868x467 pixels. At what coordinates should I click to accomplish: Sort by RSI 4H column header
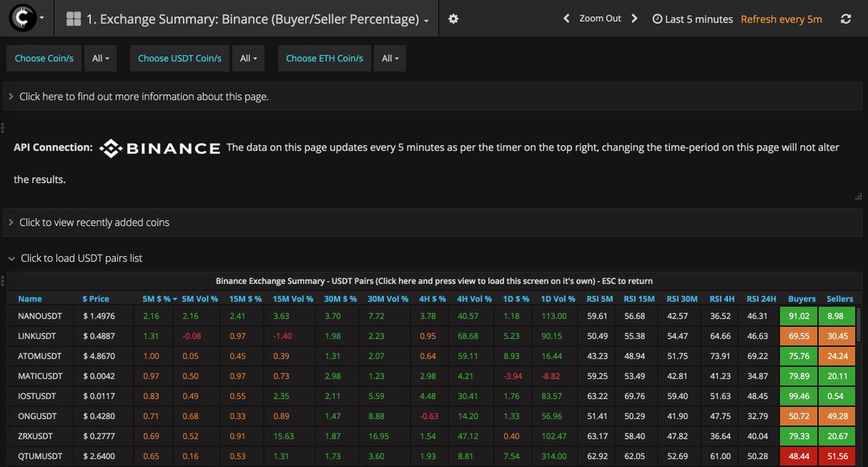(722, 299)
